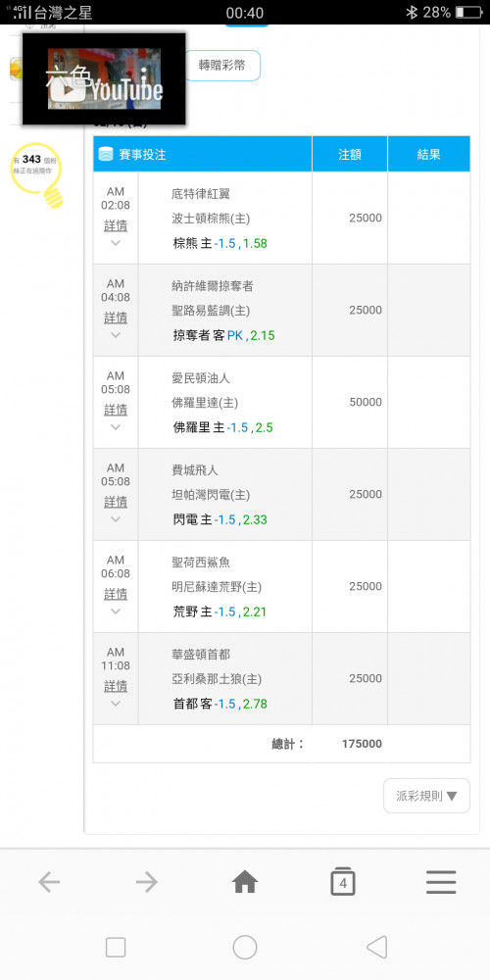Open 詳情 link for 06:08 荒野 game
This screenshot has width=490, height=980.
116,594
